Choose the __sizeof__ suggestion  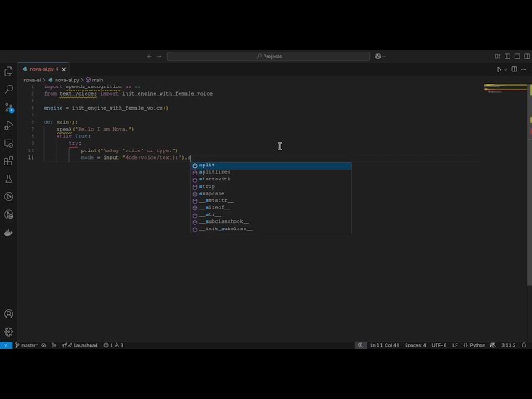point(271,208)
